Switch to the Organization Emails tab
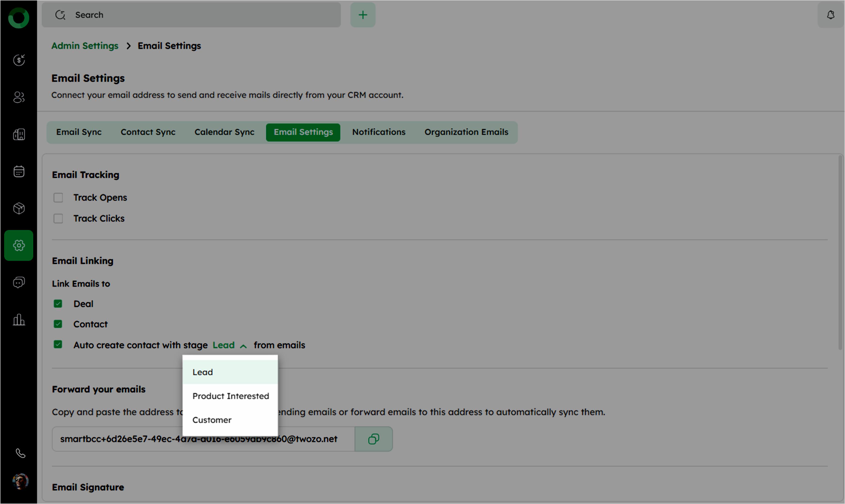Screen dimensions: 845x504 click(x=466, y=132)
